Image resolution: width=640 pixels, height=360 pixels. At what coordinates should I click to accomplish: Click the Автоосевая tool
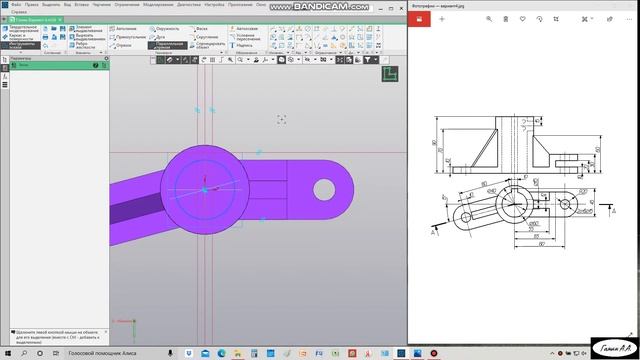click(x=244, y=29)
